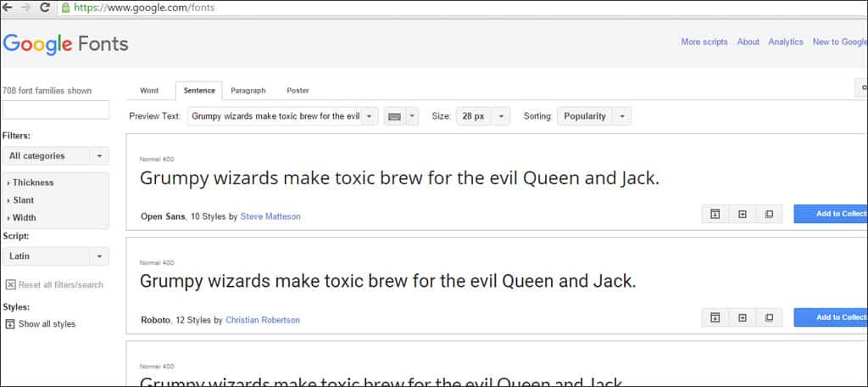Click Normal 400 label above Roboto preview
This screenshot has height=387, width=868.
(x=157, y=262)
